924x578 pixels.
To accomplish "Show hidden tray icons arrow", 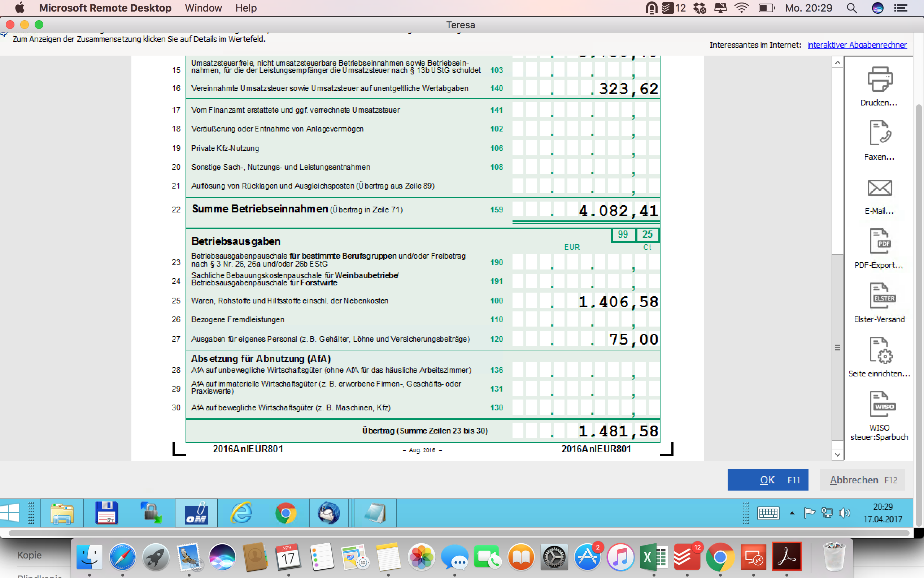I will 792,513.
